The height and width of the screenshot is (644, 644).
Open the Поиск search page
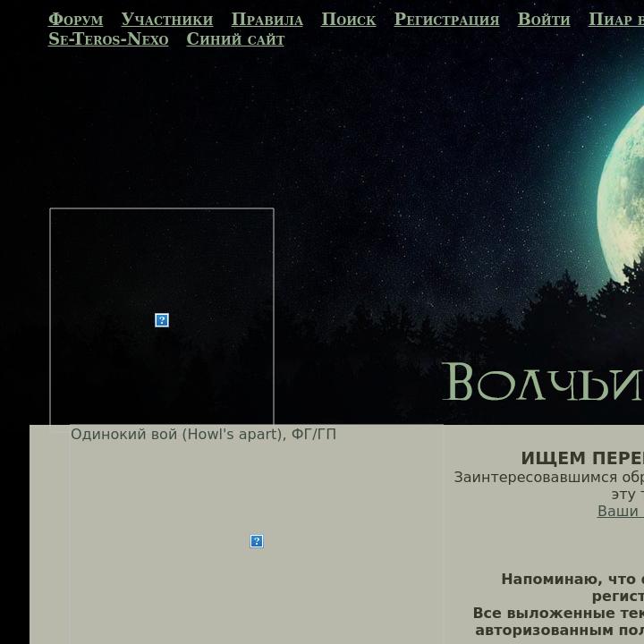pos(348,20)
